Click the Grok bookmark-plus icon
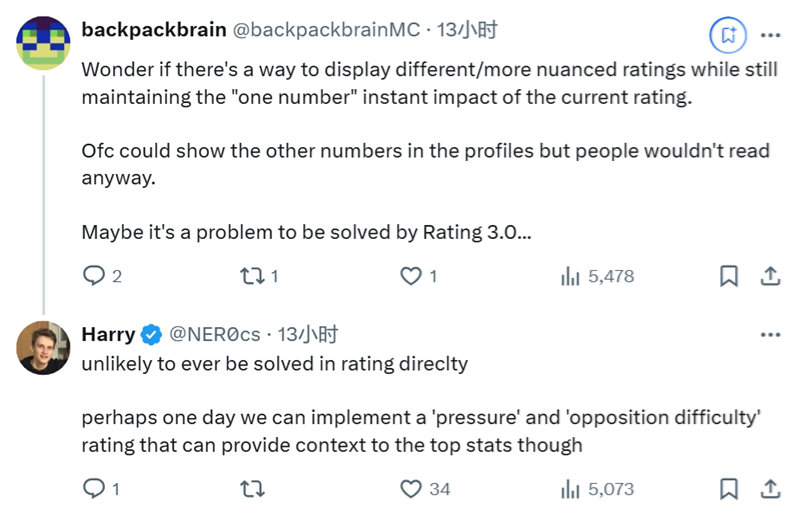 [728, 35]
